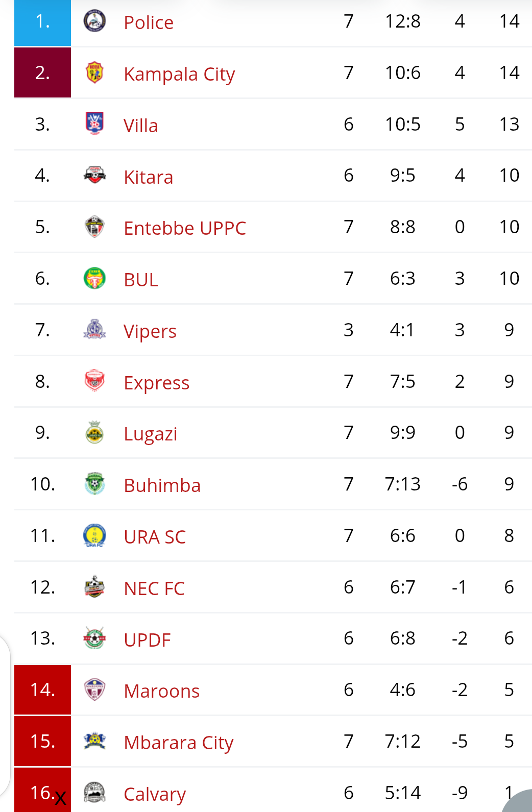Viewport: 532px width, 812px height.
Task: Click the Maroons team crest
Action: 94,690
